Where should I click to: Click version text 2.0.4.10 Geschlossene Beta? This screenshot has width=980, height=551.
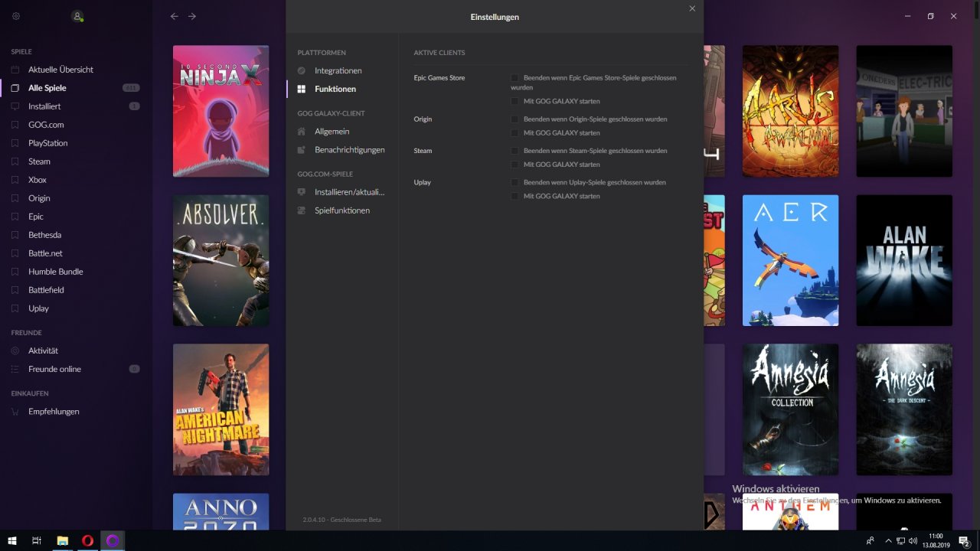tap(341, 520)
